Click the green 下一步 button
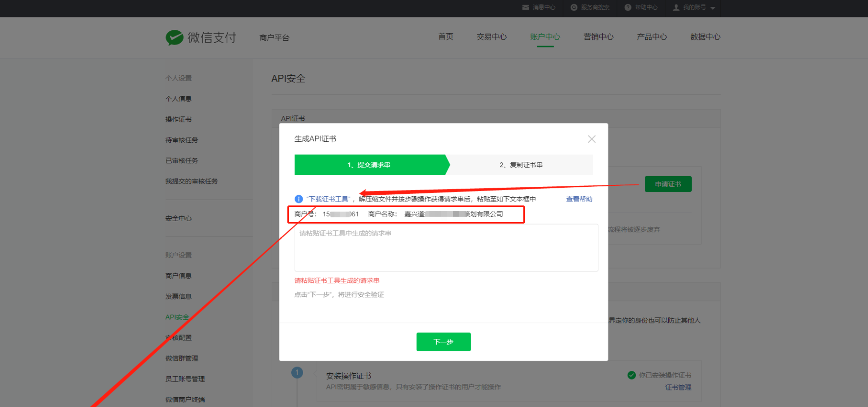This screenshot has height=407, width=868. click(x=444, y=342)
